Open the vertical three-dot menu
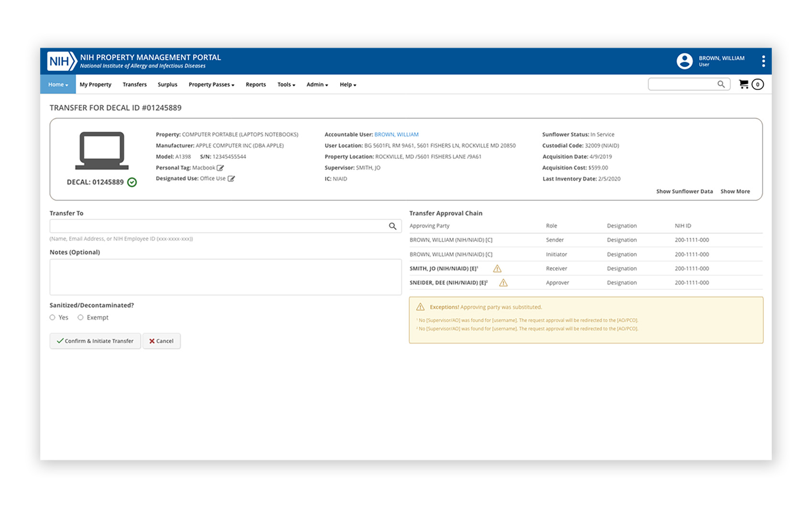This screenshot has width=812, height=508. [x=763, y=61]
